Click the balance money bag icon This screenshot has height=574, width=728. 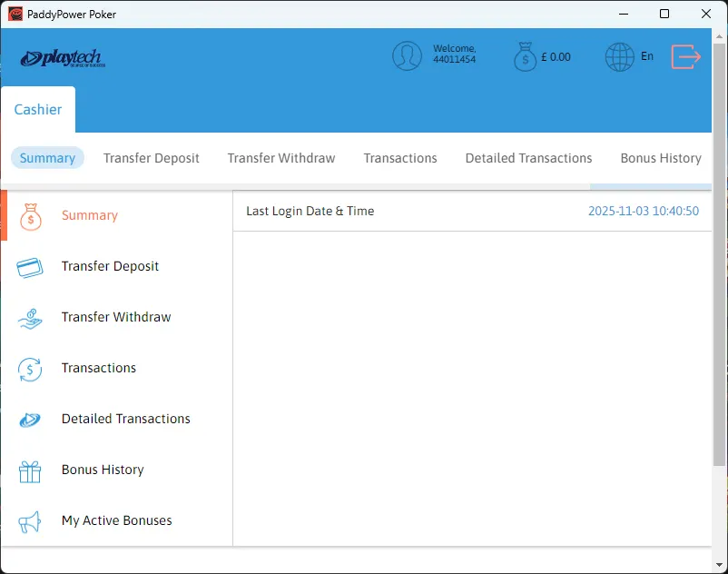pos(525,56)
